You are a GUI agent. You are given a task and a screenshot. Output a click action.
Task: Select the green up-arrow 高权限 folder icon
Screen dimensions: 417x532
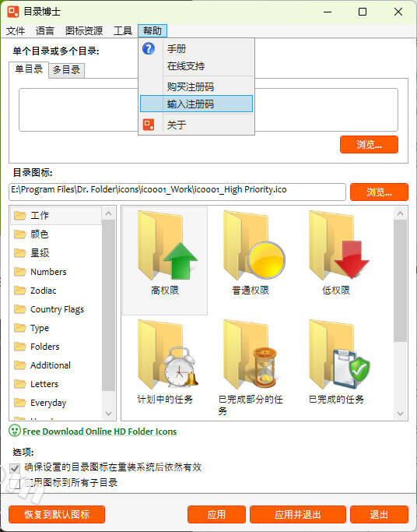(x=166, y=245)
